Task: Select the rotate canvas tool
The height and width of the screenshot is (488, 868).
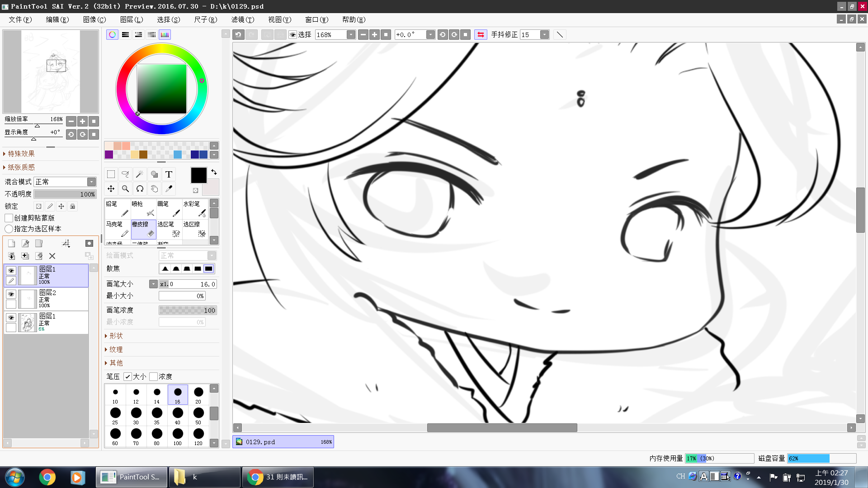Action: (x=140, y=189)
